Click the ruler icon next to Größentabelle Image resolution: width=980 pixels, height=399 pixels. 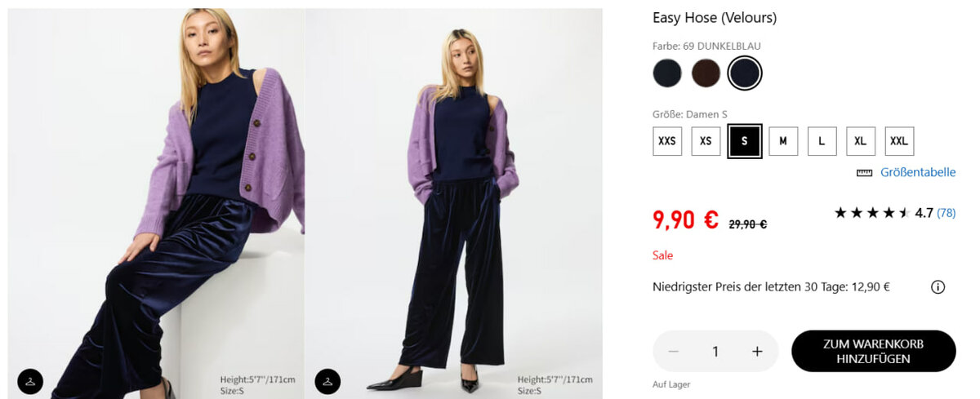(864, 173)
